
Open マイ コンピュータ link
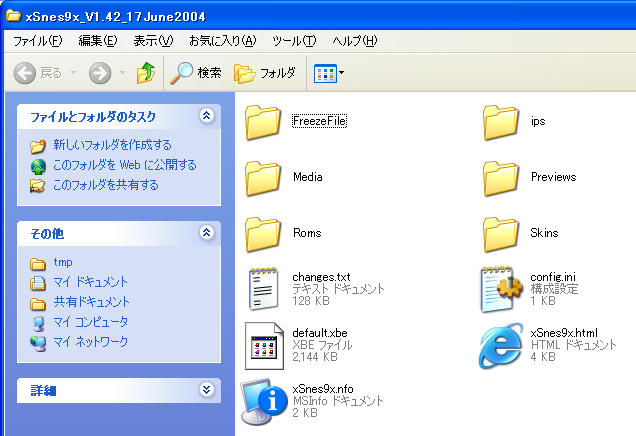click(90, 322)
